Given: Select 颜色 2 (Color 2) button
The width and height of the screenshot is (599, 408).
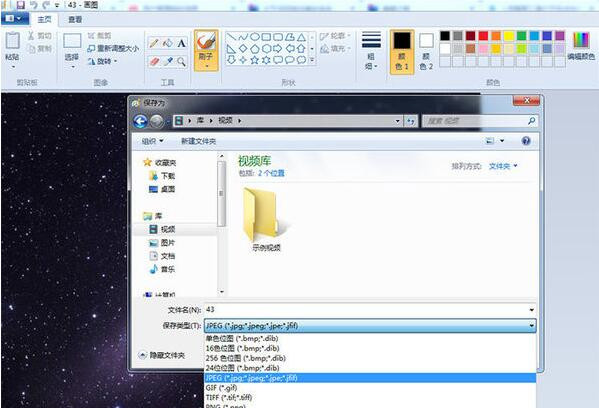Looking at the screenshot, I should point(426,52).
